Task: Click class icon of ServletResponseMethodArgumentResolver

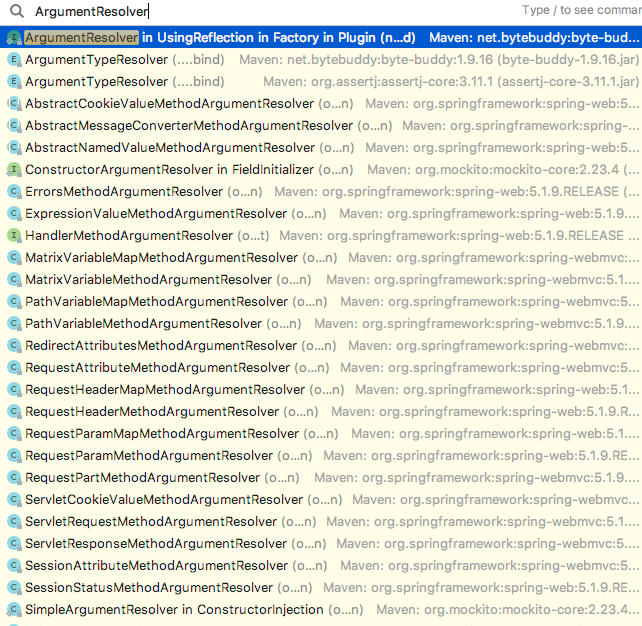Action: pyautogui.click(x=14, y=543)
